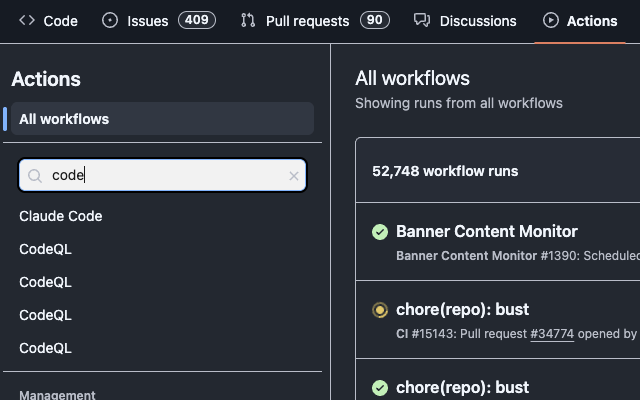This screenshot has height=400, width=640.
Task: Click '52,748 workflow runs' text
Action: pos(445,171)
